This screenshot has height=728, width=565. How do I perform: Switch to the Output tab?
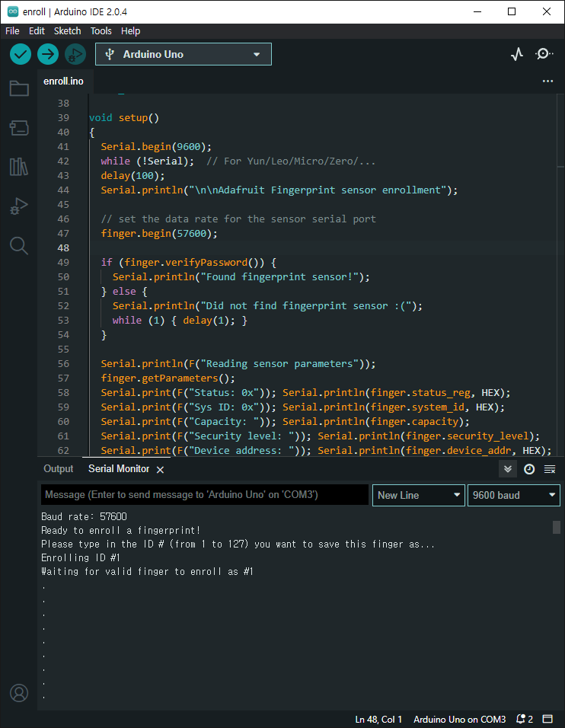[x=59, y=469]
